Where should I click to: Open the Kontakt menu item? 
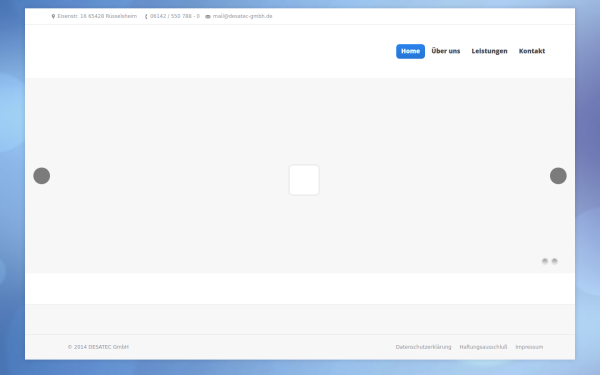pyautogui.click(x=532, y=51)
